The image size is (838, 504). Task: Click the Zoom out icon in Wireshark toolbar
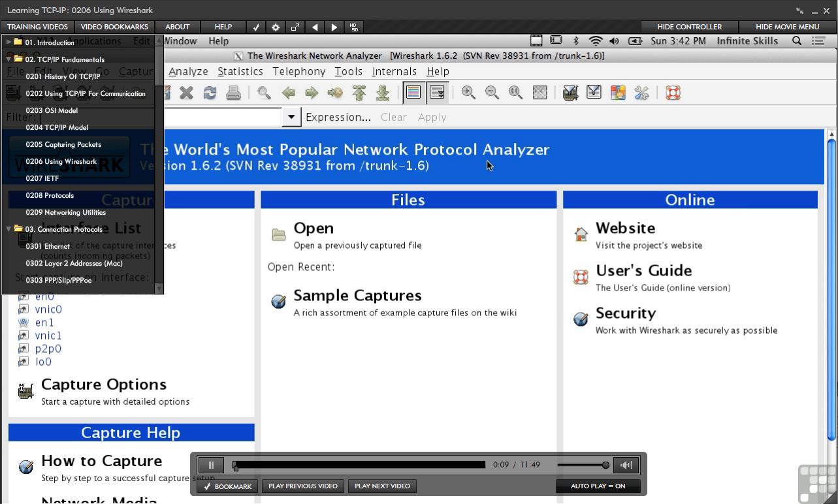tap(492, 93)
